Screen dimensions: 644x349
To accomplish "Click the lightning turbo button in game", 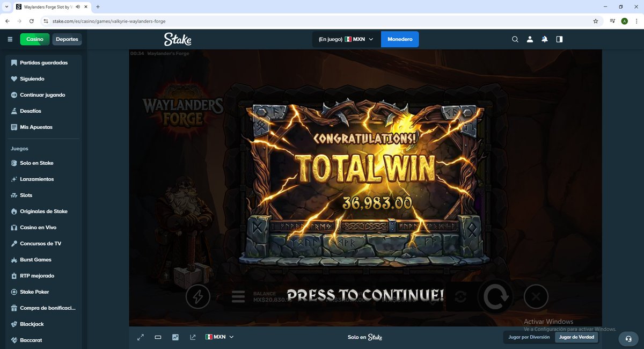I will click(x=197, y=296).
